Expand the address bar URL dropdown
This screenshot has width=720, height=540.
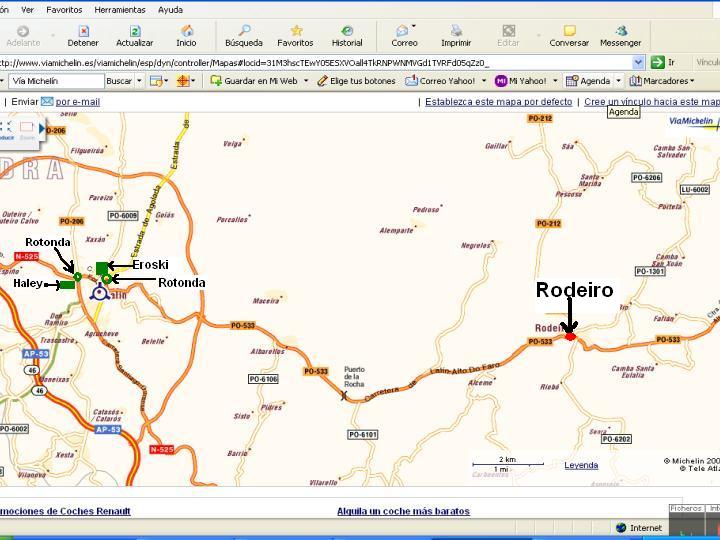point(638,62)
